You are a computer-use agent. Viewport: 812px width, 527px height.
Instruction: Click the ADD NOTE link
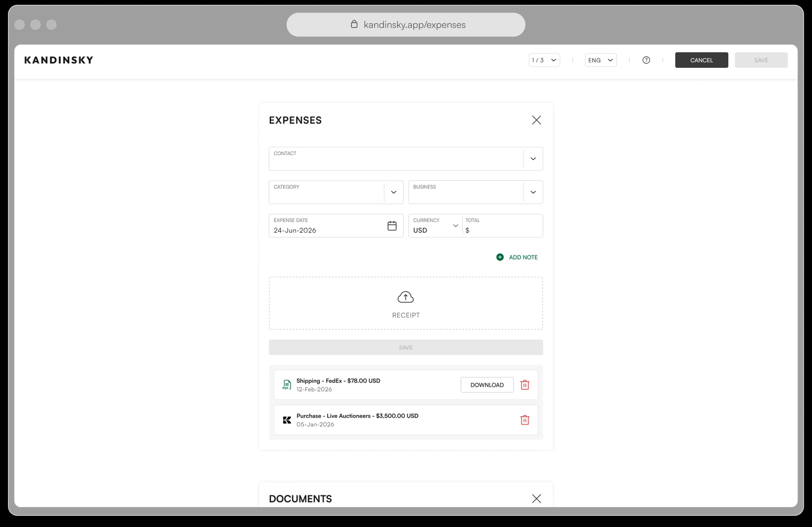[x=523, y=257]
